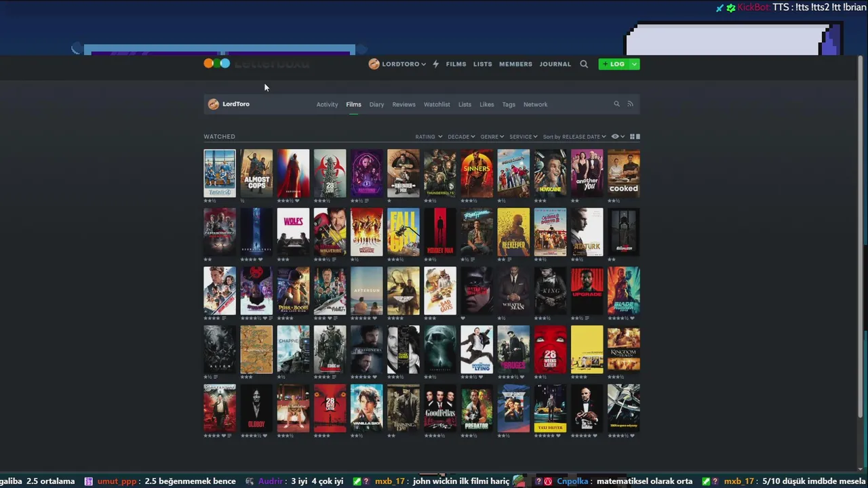Open the Almost Cops film poster
The height and width of the screenshot is (488, 868).
[x=256, y=173]
